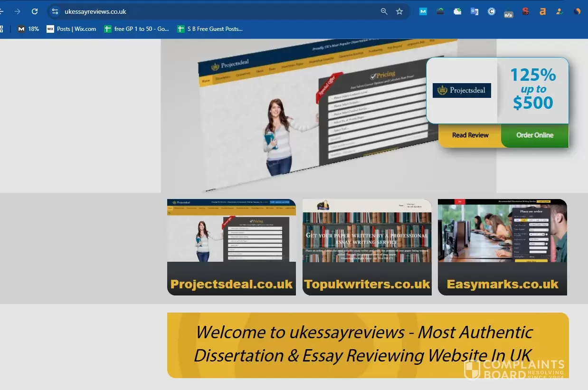Screen dimensions: 588x390
Task: Click the red SEO extension icon
Action: tap(525, 11)
